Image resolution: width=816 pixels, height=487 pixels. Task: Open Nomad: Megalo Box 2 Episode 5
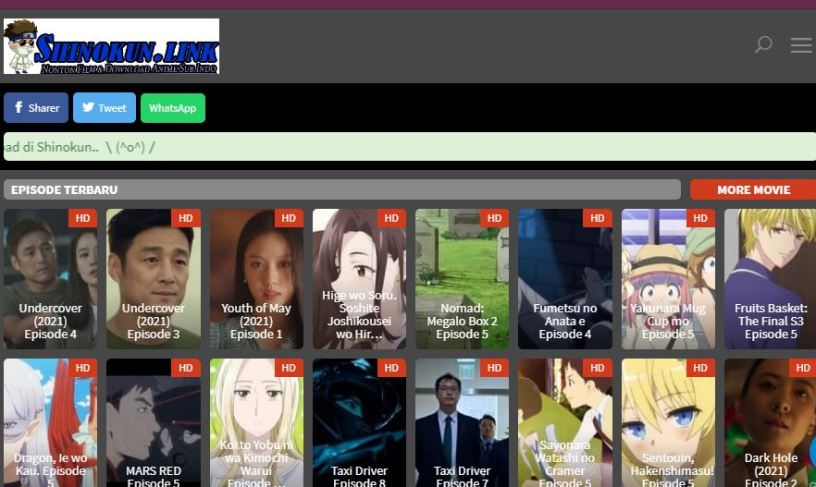click(462, 279)
